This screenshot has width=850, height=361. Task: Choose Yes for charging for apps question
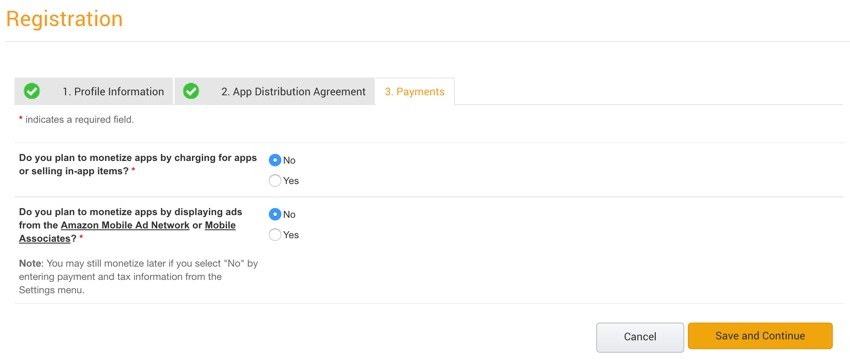[x=275, y=180]
